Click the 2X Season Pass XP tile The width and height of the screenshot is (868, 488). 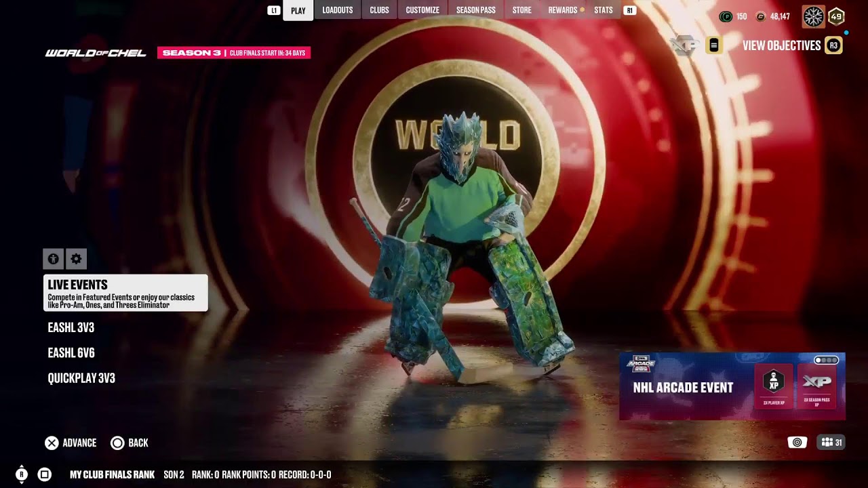(816, 386)
